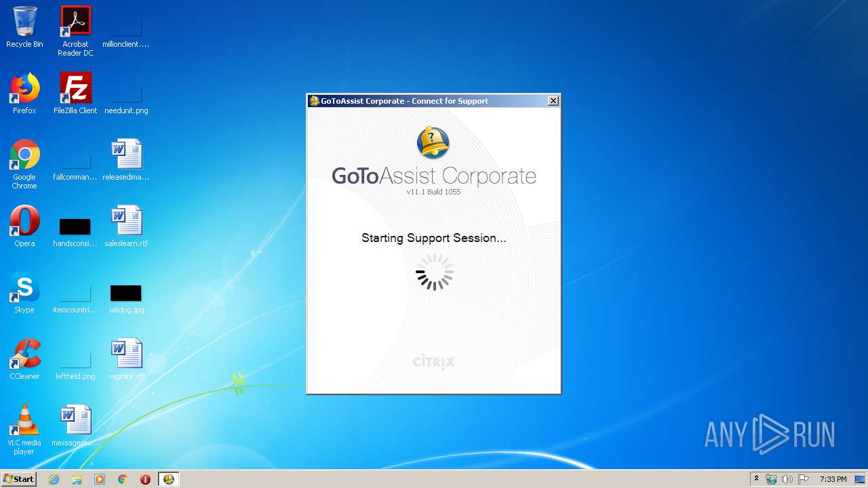This screenshot has width=868, height=488.
Task: Select the CCleaner desktop shortcut
Action: tap(24, 359)
